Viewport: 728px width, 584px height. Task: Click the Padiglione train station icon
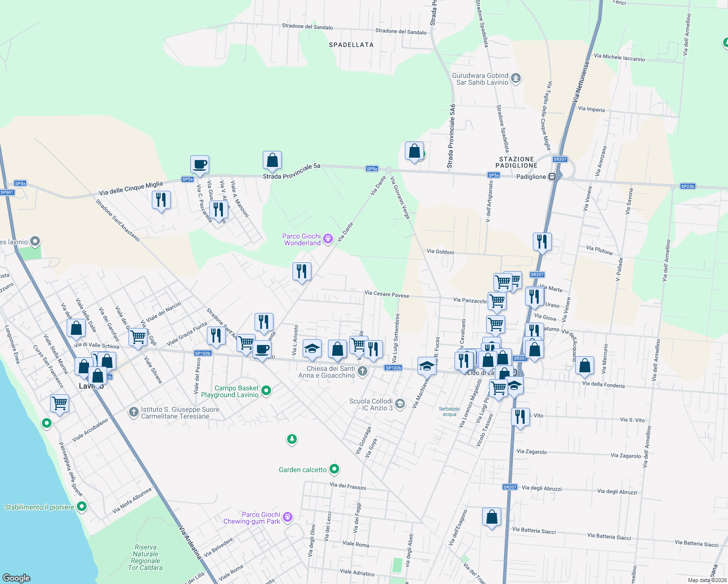(552, 177)
